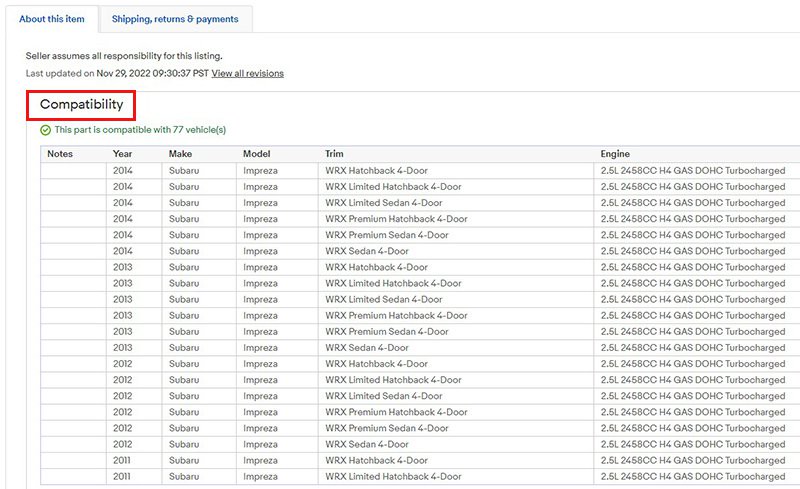Select 2014 WRX Sedan 4-Door trim cell
The image size is (800, 489).
(456, 251)
